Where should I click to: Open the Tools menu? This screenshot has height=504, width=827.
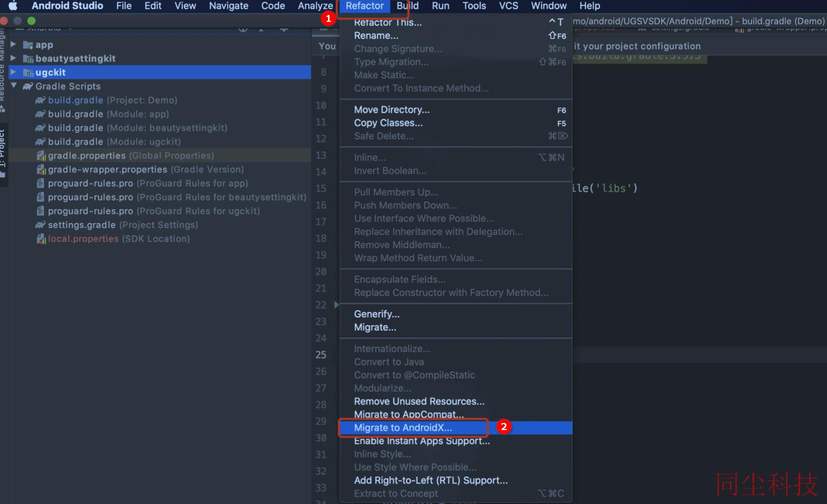point(474,6)
